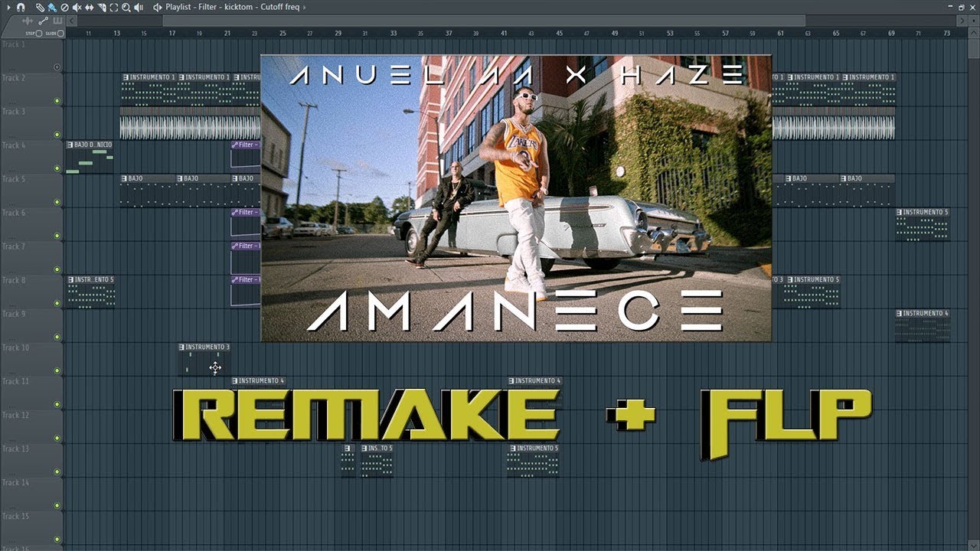Toggle the snap magnet icon
The width and height of the screenshot is (980, 551).
(21, 7)
